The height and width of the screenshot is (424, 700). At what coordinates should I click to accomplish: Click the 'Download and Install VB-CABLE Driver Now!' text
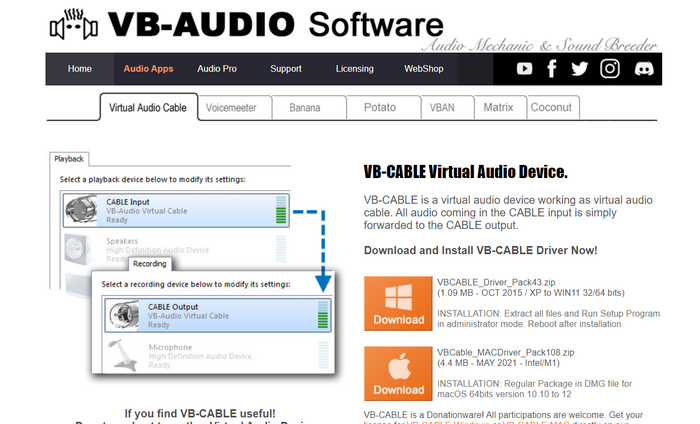tap(480, 250)
